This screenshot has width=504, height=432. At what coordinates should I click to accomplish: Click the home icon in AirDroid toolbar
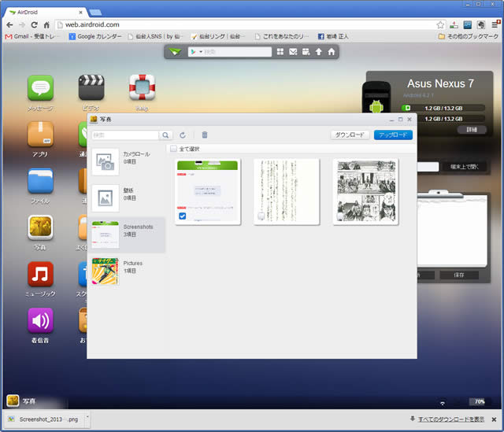coord(331,52)
